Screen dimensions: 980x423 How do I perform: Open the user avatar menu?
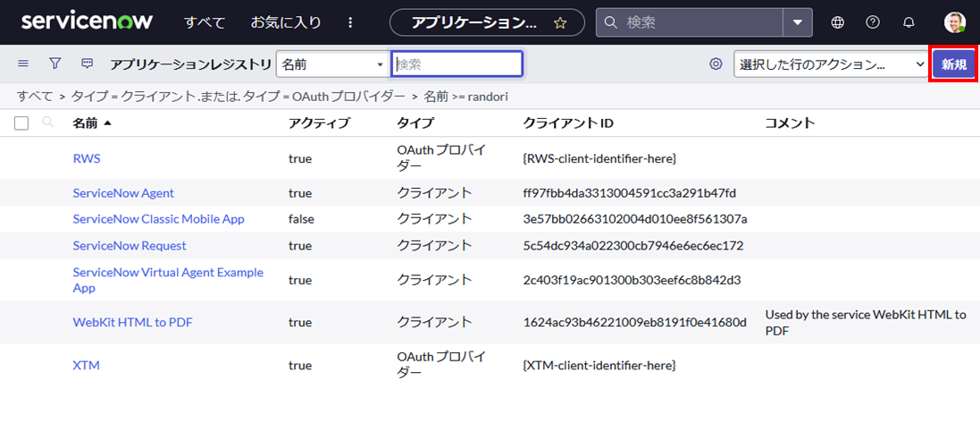[x=954, y=22]
